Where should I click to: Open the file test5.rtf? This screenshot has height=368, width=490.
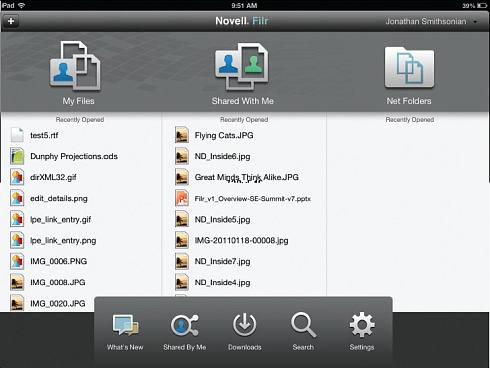44,135
